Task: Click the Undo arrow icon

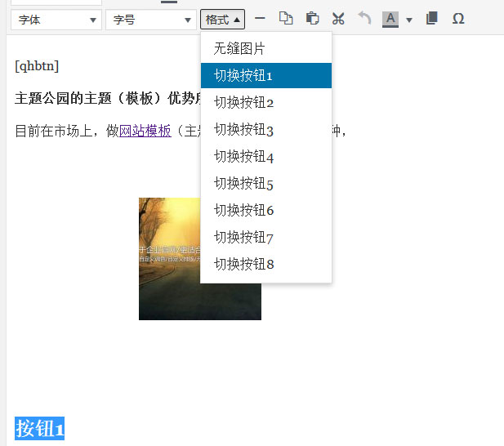Action: pyautogui.click(x=364, y=19)
